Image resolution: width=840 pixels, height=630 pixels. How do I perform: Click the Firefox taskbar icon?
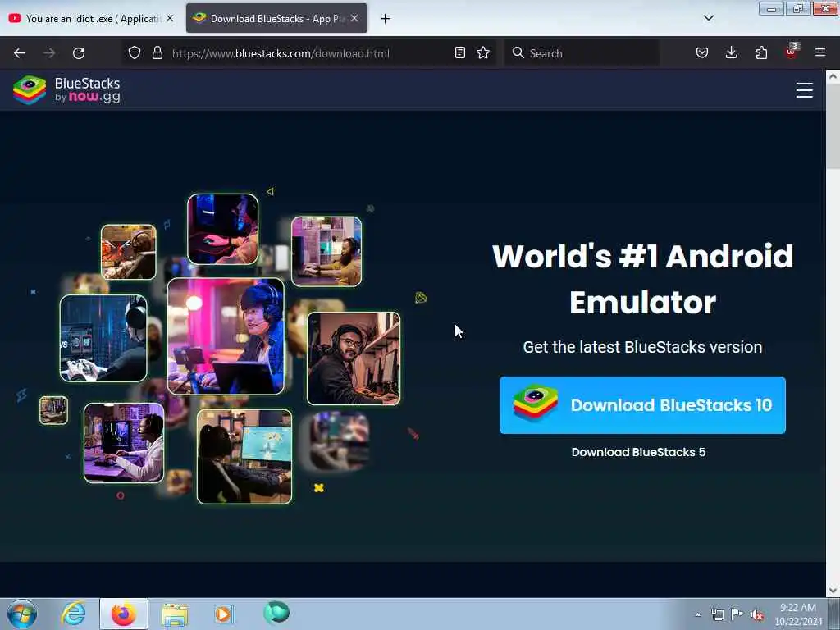(x=124, y=614)
